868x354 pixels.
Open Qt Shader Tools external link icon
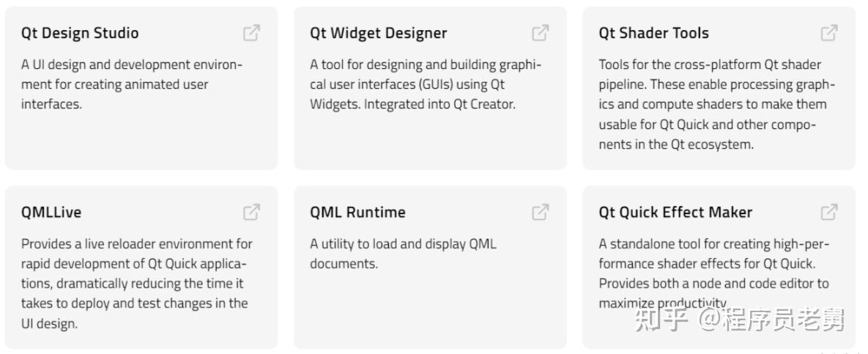coord(828,33)
